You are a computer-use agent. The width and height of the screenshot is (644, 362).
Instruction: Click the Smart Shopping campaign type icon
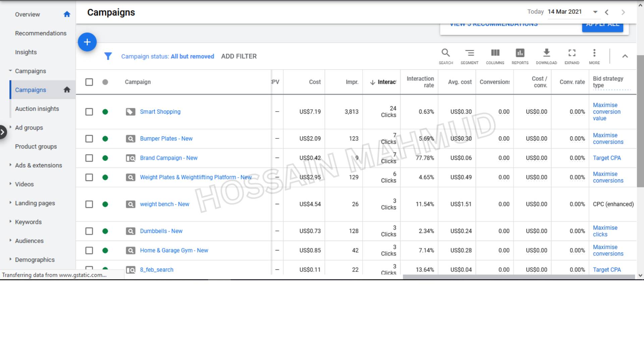click(130, 112)
